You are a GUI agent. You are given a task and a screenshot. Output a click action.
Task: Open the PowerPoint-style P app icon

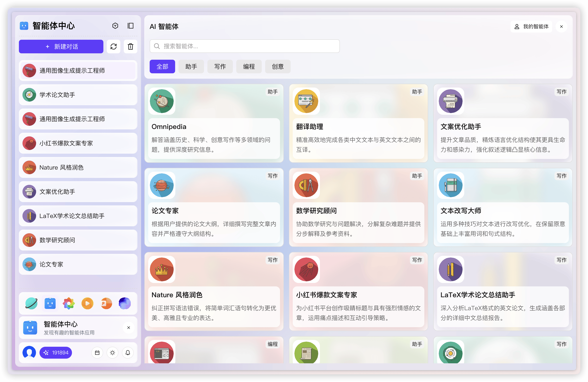106,303
